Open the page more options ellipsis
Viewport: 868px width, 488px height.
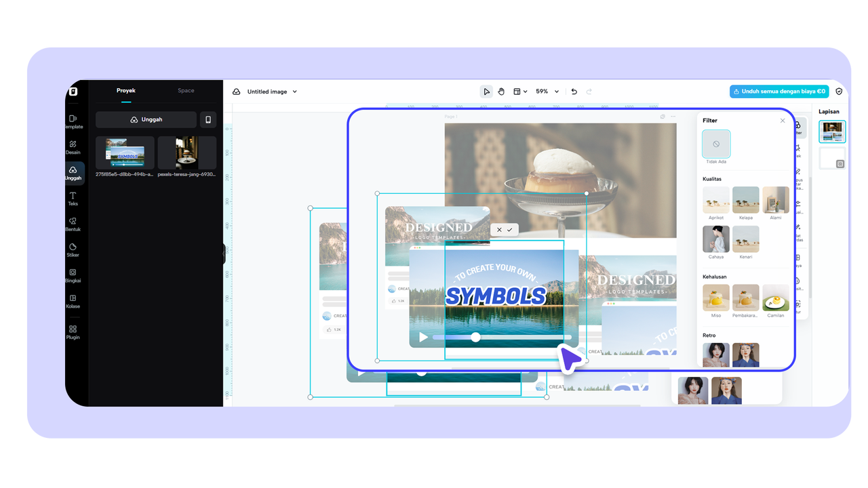point(673,117)
